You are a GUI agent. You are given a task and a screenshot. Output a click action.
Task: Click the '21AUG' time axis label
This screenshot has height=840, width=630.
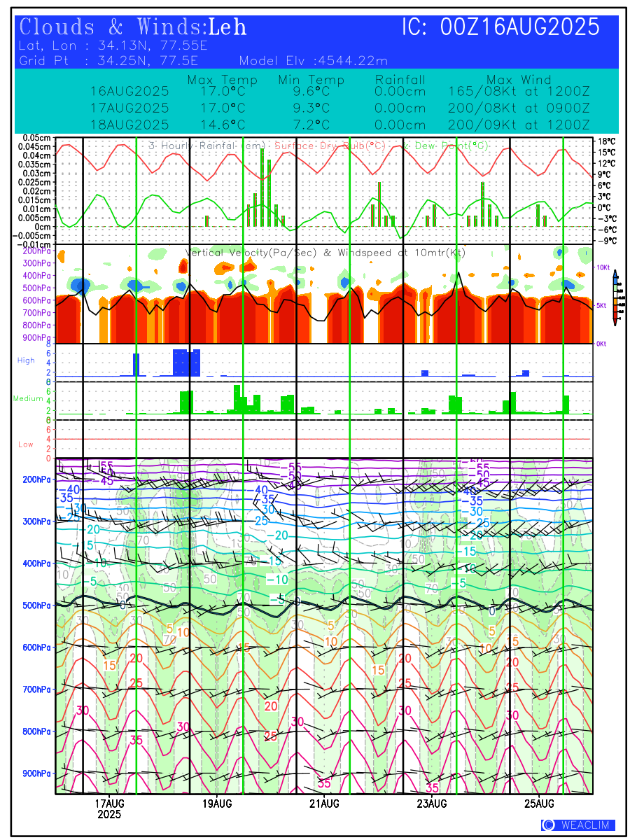(324, 804)
